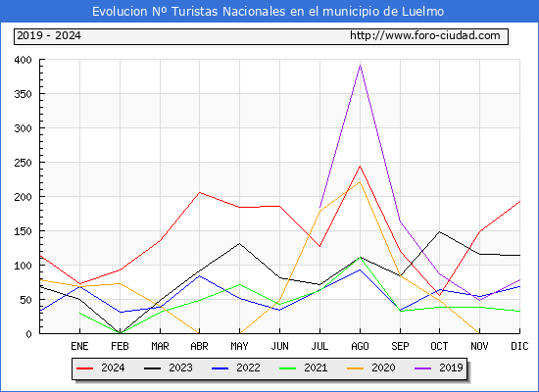Click the '2020' legend label

(383, 367)
